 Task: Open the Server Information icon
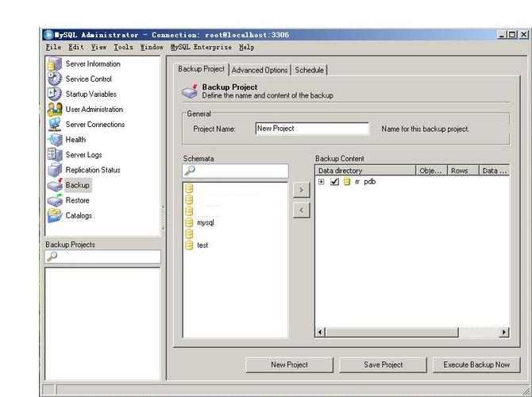pyautogui.click(x=54, y=64)
